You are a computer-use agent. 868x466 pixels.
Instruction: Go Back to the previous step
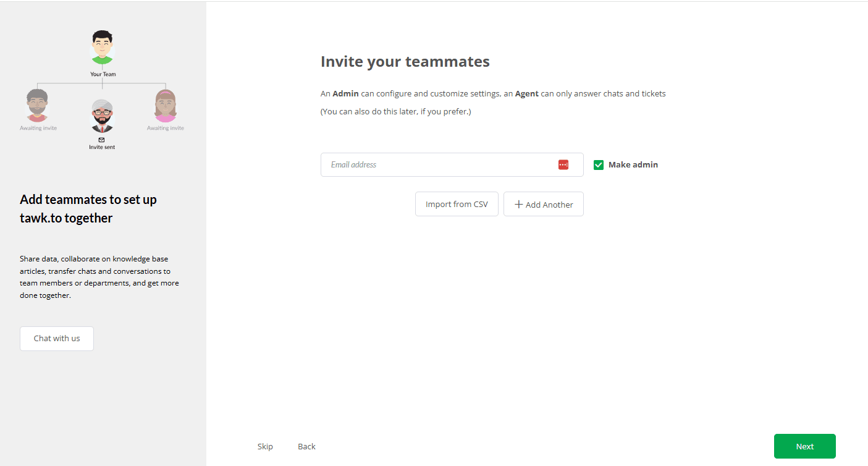click(x=306, y=446)
